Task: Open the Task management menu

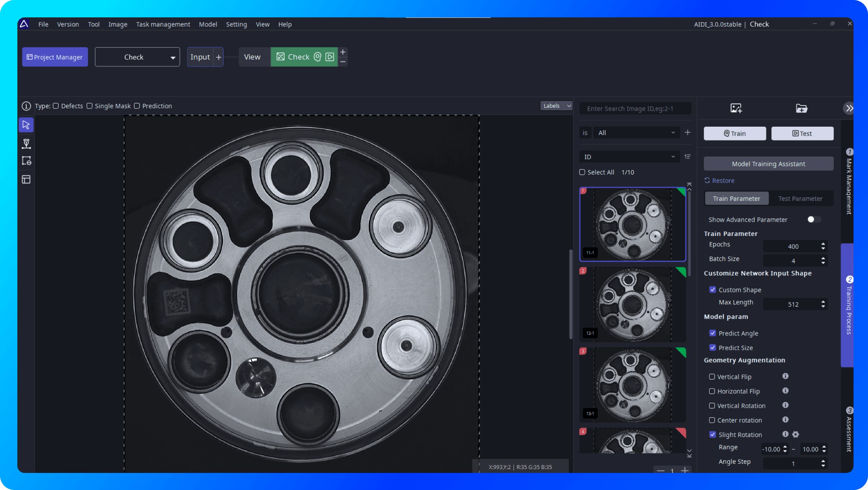Action: 163,24
